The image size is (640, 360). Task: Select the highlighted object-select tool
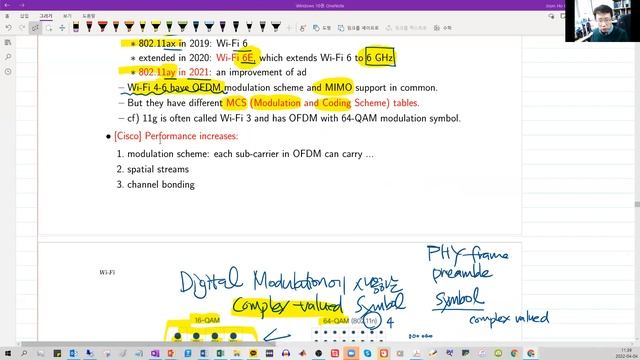pos(35,28)
